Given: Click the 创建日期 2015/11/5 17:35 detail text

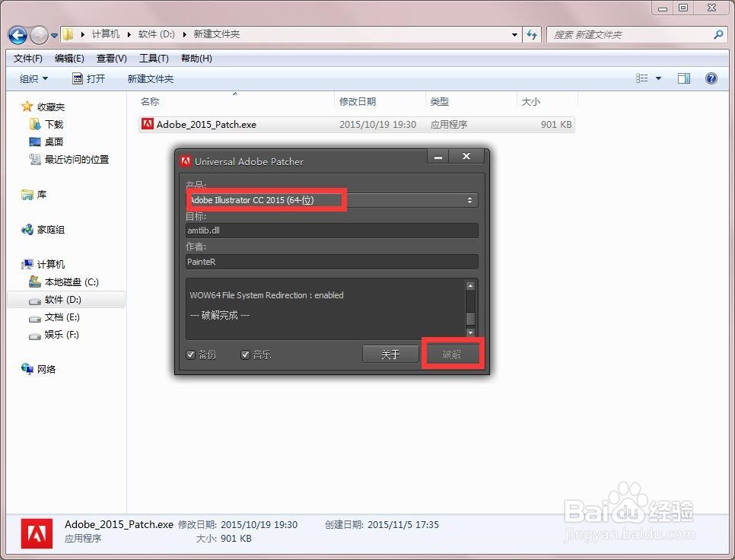Looking at the screenshot, I should coord(382,524).
